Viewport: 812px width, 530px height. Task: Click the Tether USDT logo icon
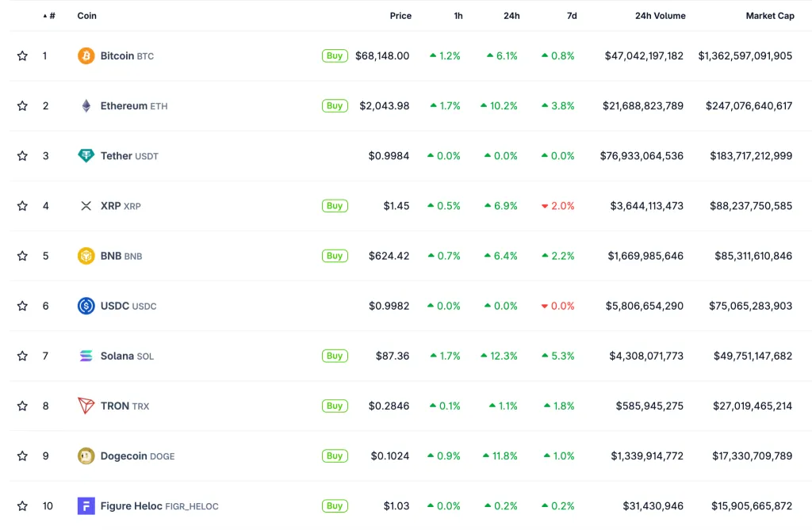pos(86,156)
